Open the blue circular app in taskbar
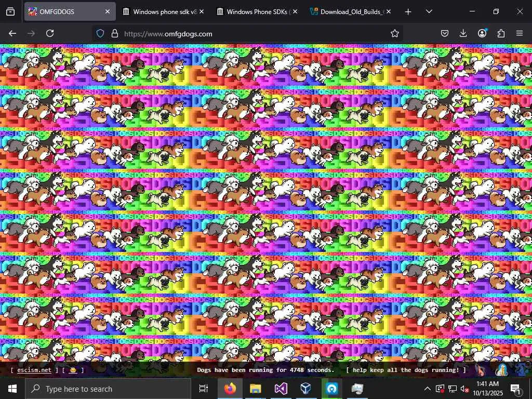 click(332, 389)
